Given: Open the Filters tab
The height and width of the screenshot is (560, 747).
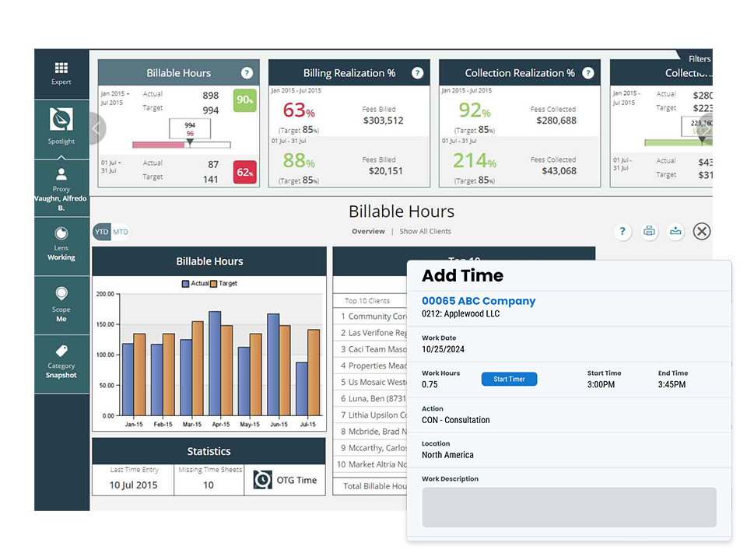Looking at the screenshot, I should [x=699, y=58].
